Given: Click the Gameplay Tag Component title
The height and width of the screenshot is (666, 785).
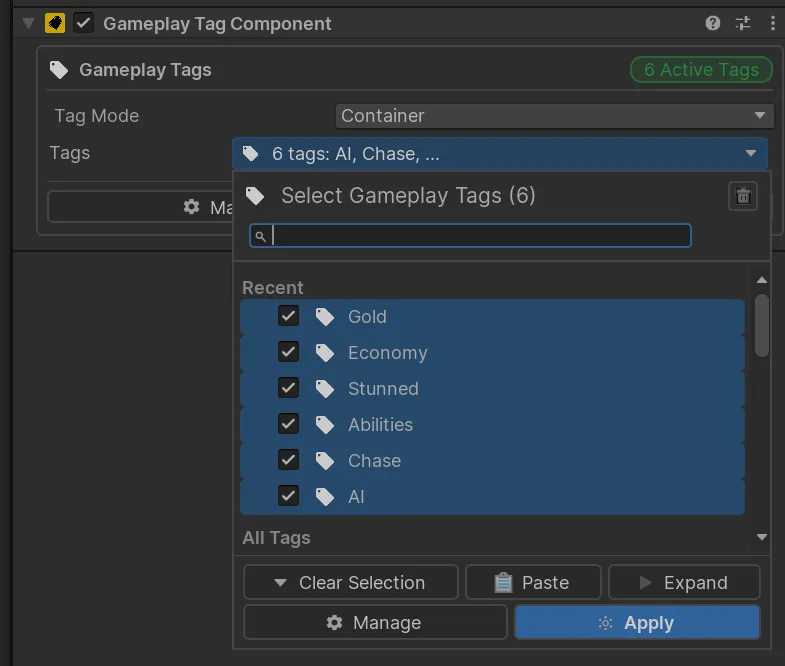Looking at the screenshot, I should 217,24.
